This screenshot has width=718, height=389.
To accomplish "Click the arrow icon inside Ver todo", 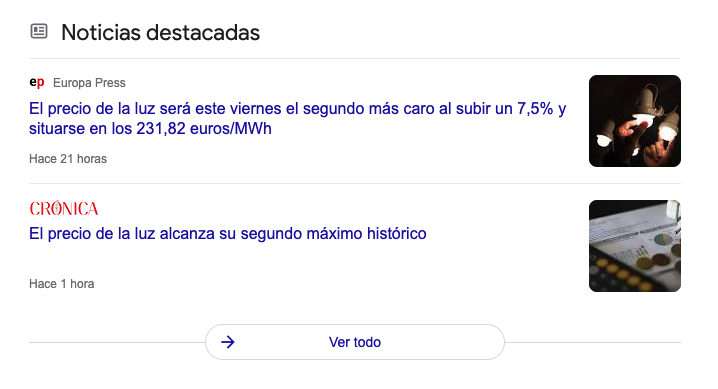I will [228, 342].
